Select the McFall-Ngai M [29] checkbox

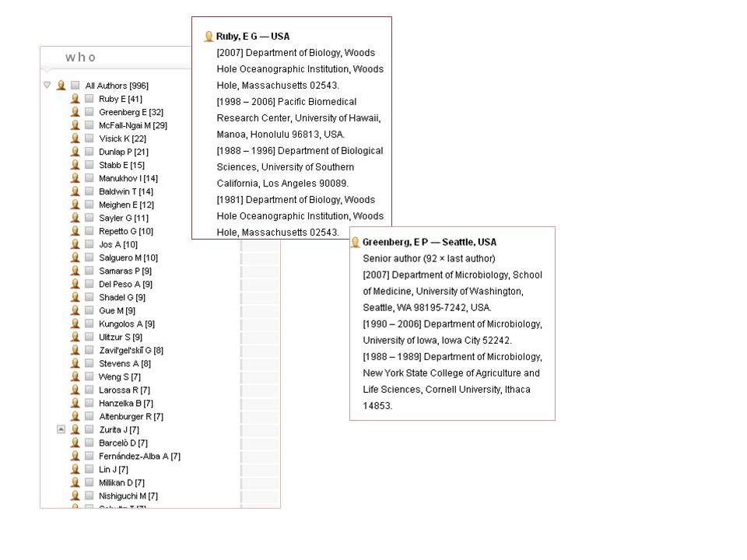pyautogui.click(x=89, y=125)
